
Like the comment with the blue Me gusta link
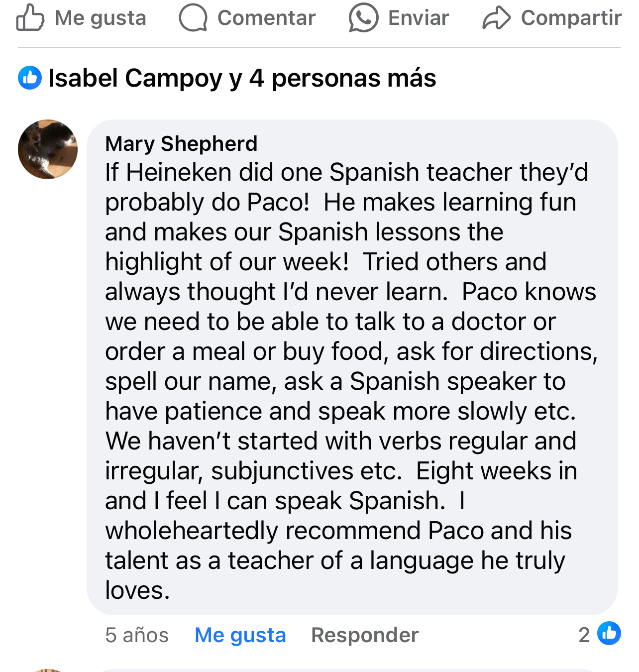[x=240, y=635]
